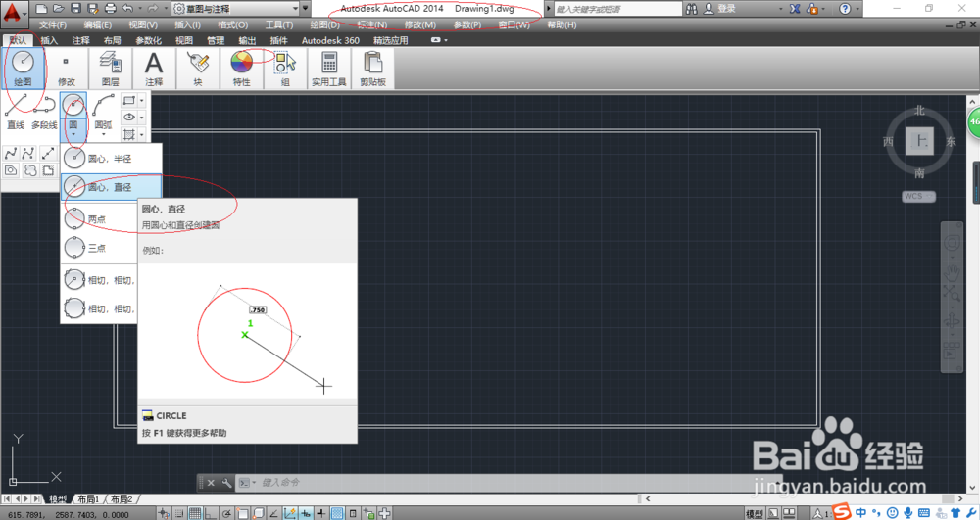Click the 图层 layers panel button
The width and height of the screenshot is (980, 520).
tap(110, 68)
